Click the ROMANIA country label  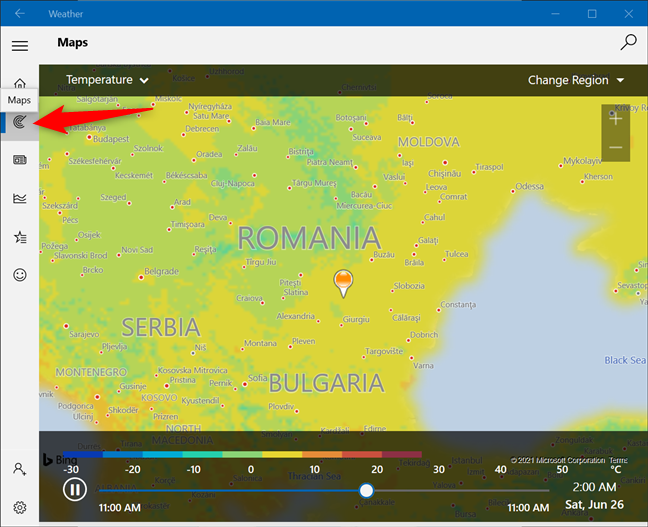pos(309,238)
